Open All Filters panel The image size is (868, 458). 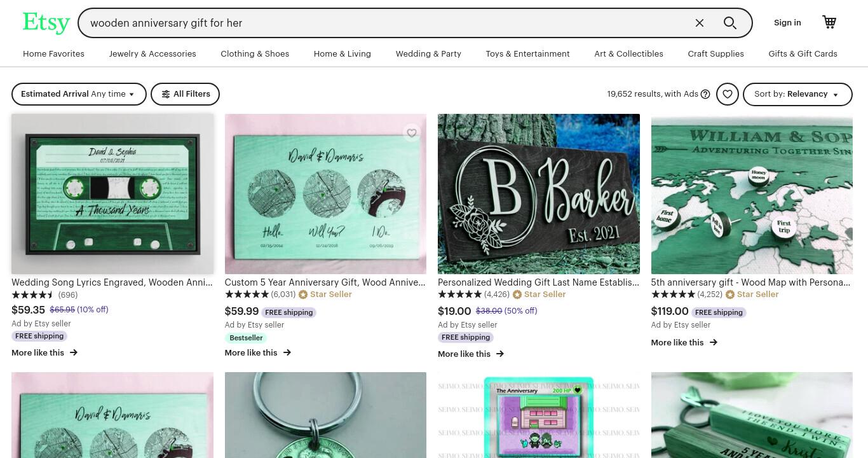pos(185,94)
